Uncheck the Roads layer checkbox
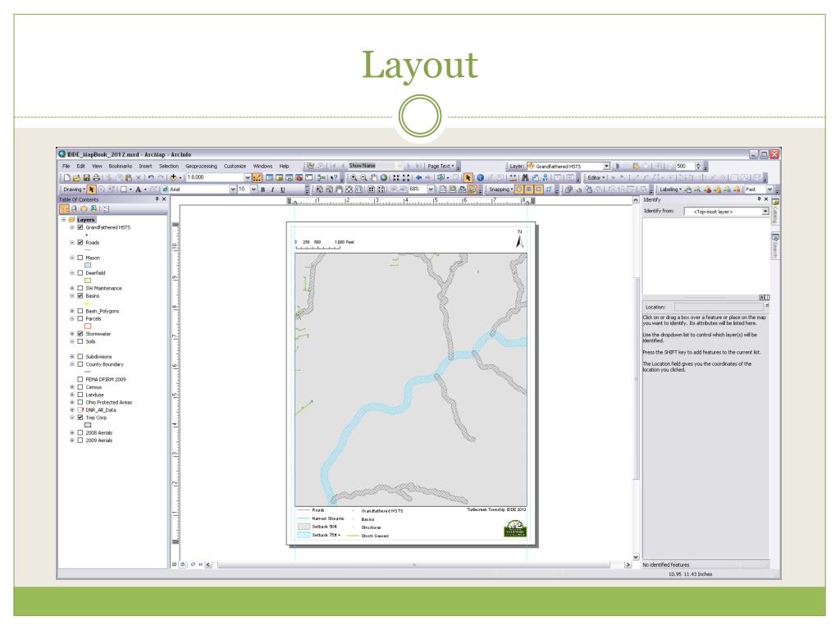Screen dimensions: 840x630 click(x=80, y=243)
